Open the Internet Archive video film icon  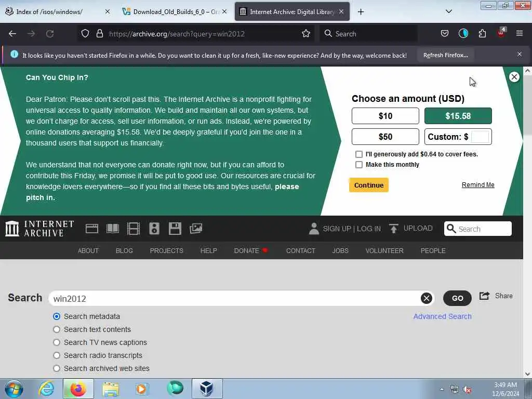pyautogui.click(x=134, y=229)
